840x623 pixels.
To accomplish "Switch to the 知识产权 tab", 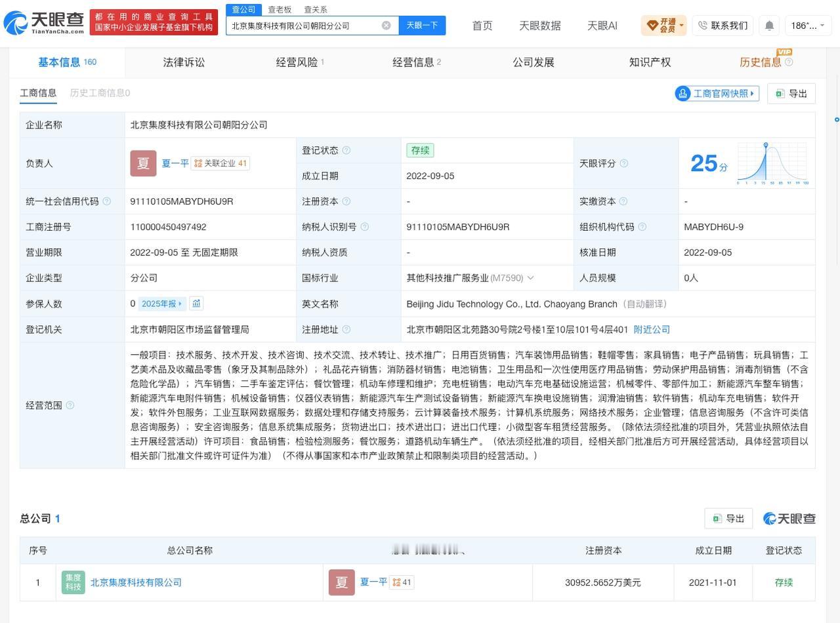I will click(650, 62).
